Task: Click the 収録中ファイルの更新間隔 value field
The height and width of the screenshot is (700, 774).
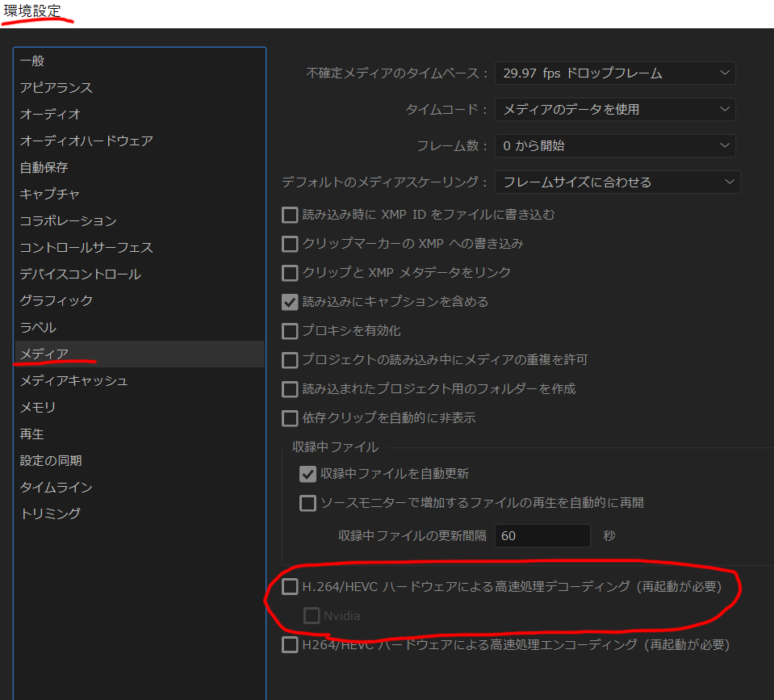Action: (542, 535)
